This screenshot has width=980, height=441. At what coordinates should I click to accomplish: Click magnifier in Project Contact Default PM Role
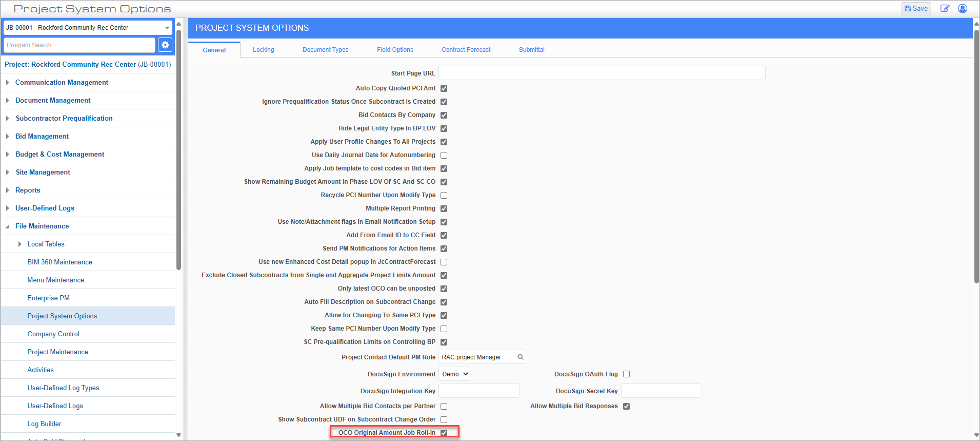tap(520, 357)
